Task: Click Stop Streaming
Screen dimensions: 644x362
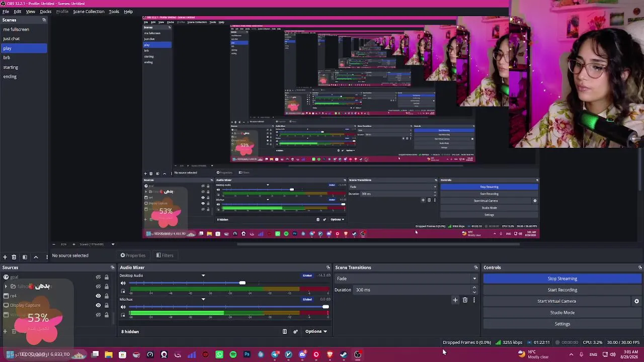Action: point(562,279)
